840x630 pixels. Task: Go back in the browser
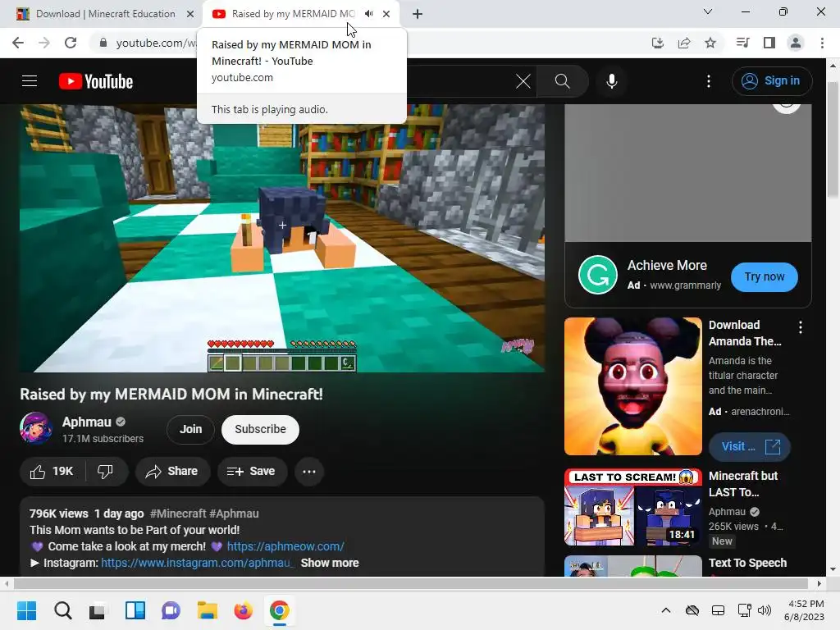click(x=18, y=43)
